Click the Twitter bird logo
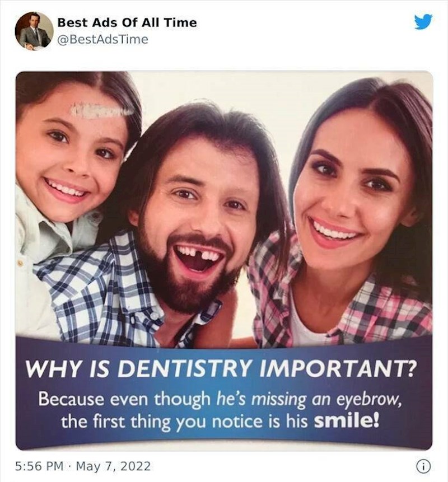This screenshot has height=482, width=448. [423, 22]
